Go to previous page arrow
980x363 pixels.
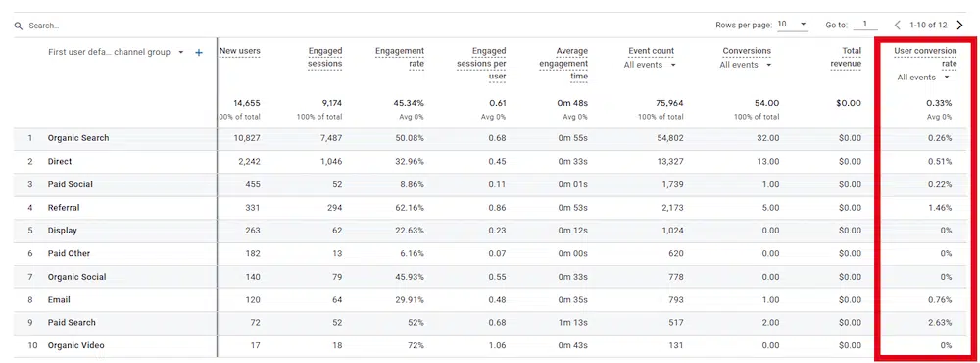tap(898, 26)
